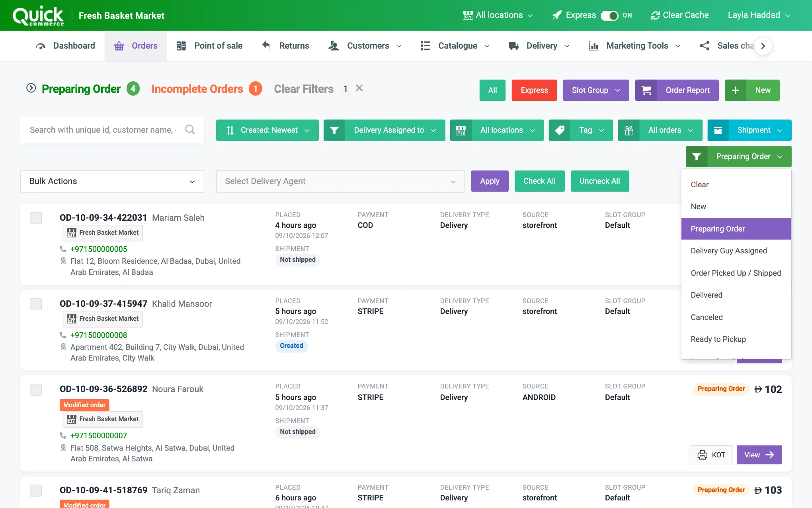812x508 pixels.
Task: View order OD-10-09-36-526892 details
Action: pos(759,455)
